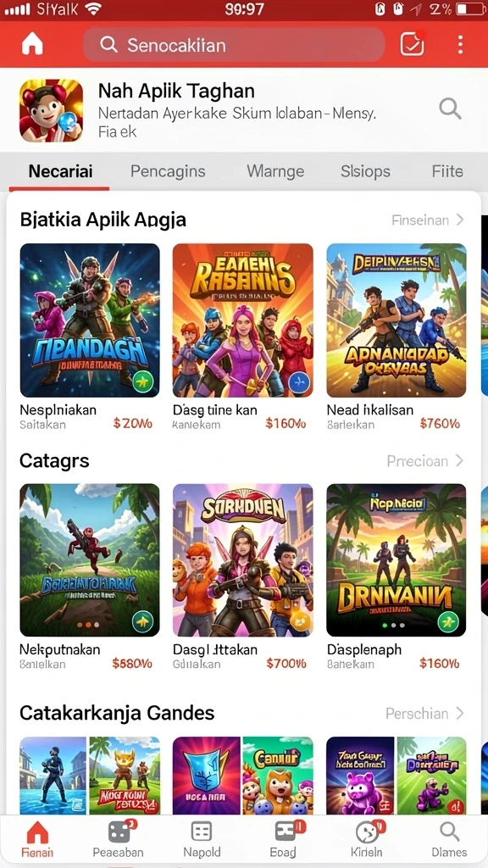This screenshot has height=868, width=488.
Task: Tap the Kirleln icon in bottom navigation
Action: coord(367,832)
